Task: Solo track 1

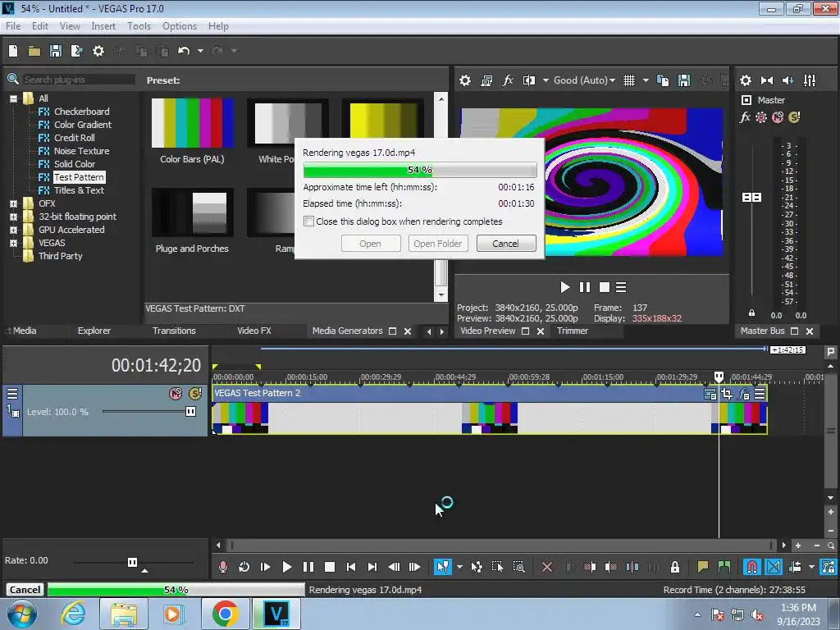Action: pos(195,394)
